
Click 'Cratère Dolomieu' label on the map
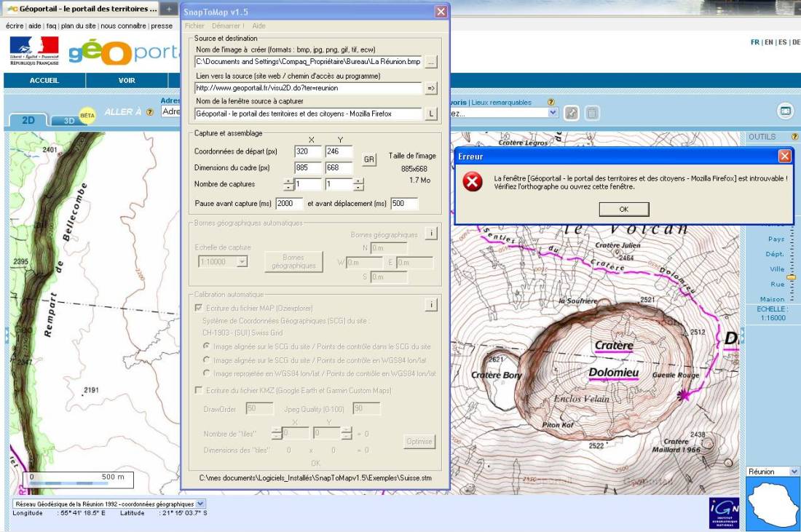614,359
